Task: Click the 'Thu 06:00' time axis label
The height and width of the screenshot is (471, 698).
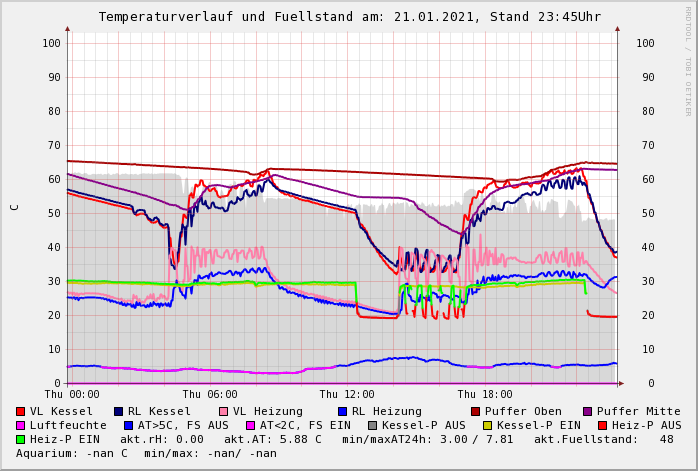Action: (x=210, y=395)
